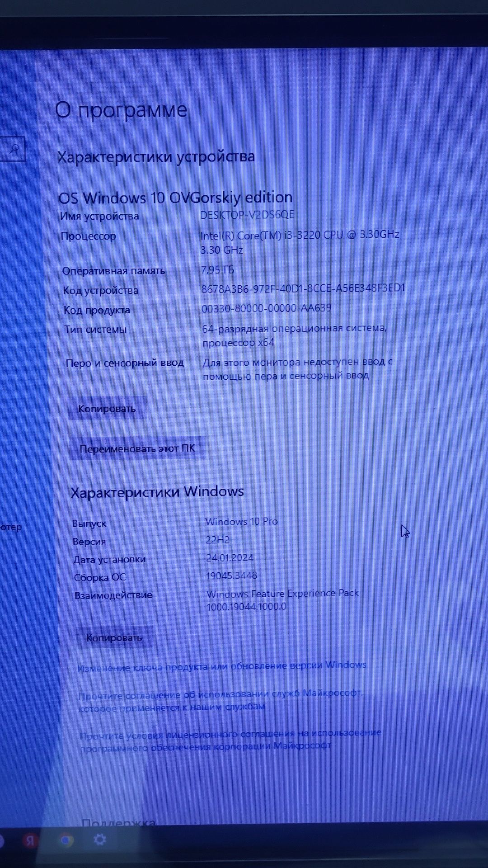Click the Дата установки label
This screenshot has width=488, height=868.
[110, 559]
